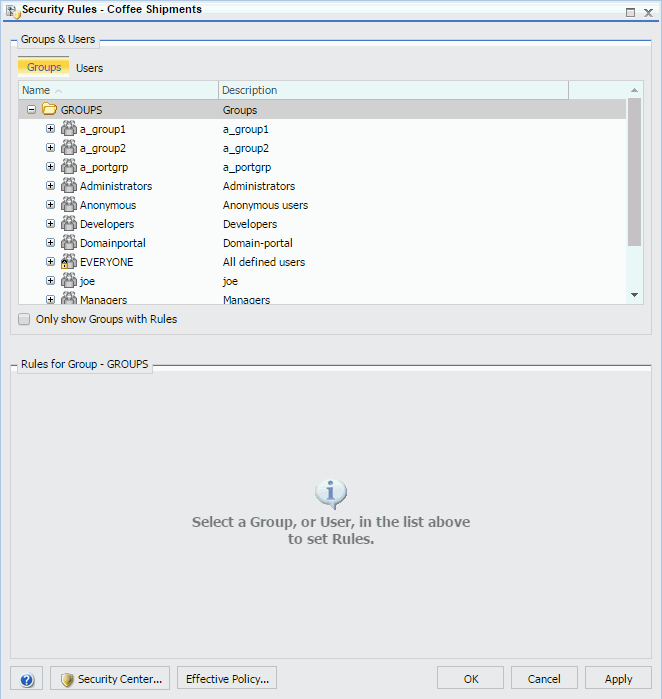This screenshot has width=662, height=699.
Task: Expand the joe node
Action: coord(50,280)
